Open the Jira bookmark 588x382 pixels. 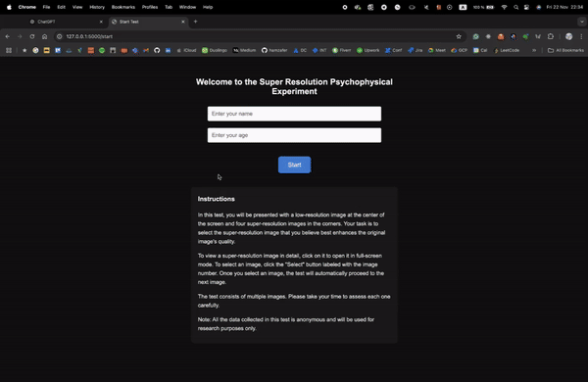[x=416, y=50]
